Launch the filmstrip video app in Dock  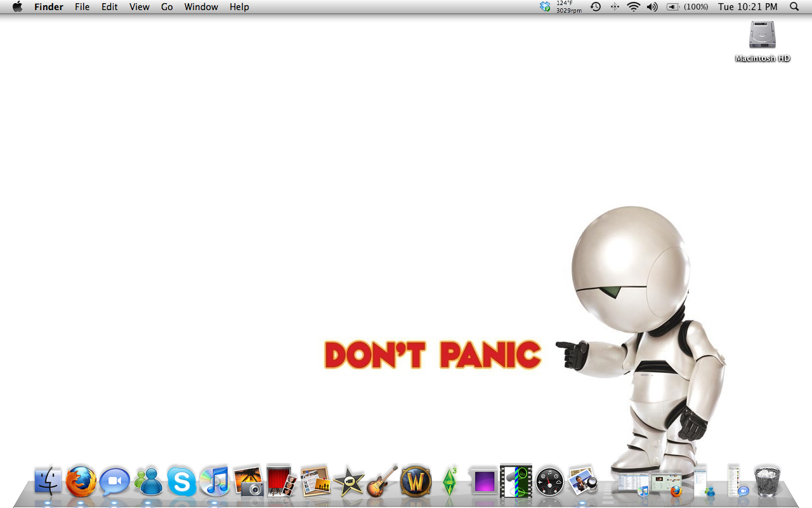click(x=516, y=481)
